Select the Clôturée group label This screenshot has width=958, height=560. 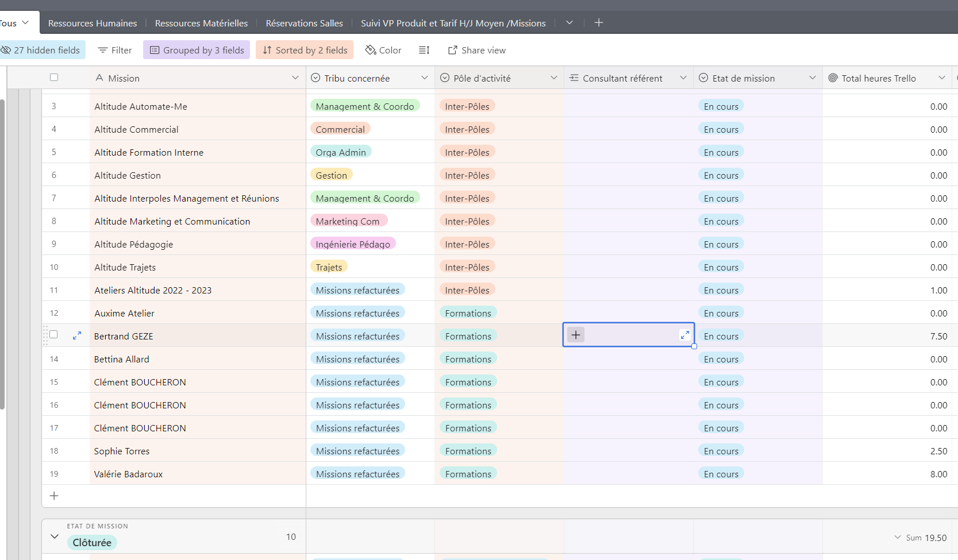92,543
